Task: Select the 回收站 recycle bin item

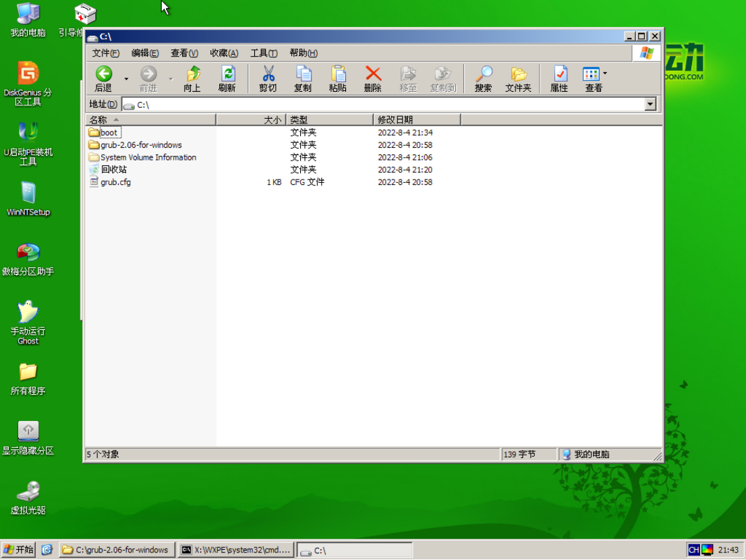Action: (x=108, y=170)
